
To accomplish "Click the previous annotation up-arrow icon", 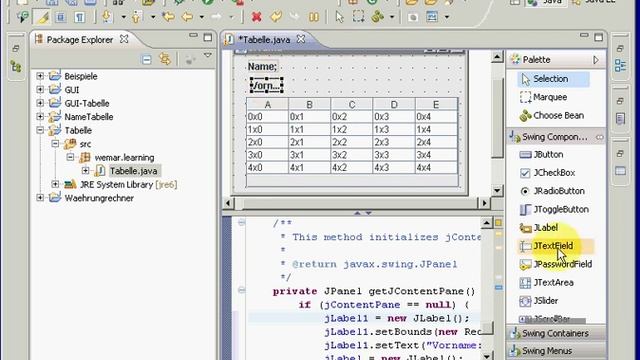I will tap(137, 17).
